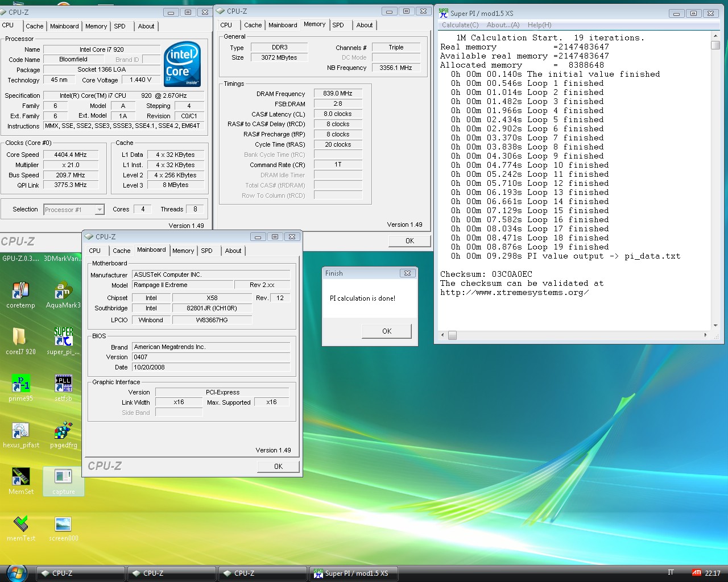Viewport: 728px width, 582px height.
Task: Click the Loop 19 finished line
Action: [530, 247]
